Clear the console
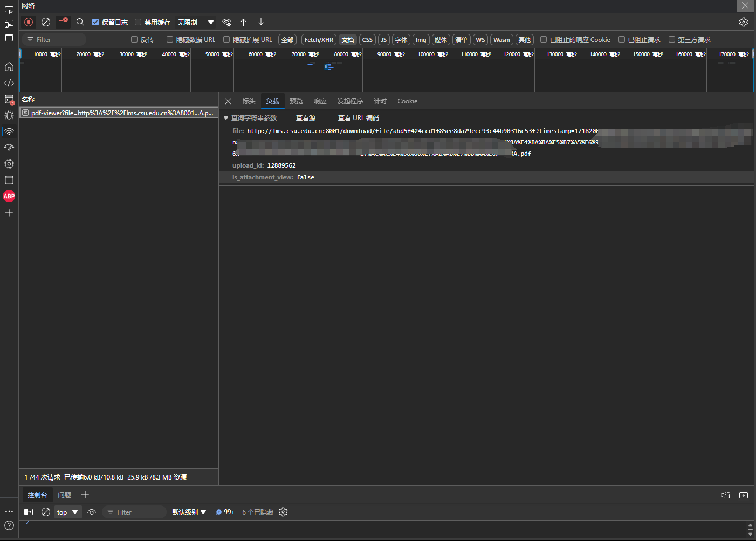 pyautogui.click(x=46, y=512)
